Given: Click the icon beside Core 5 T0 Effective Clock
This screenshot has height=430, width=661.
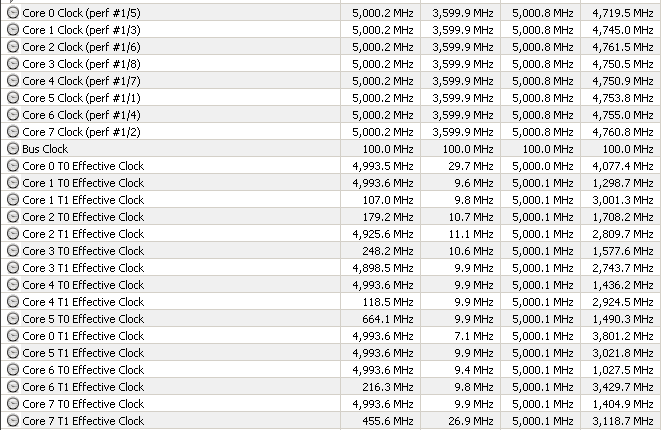Looking at the screenshot, I should [13, 319].
